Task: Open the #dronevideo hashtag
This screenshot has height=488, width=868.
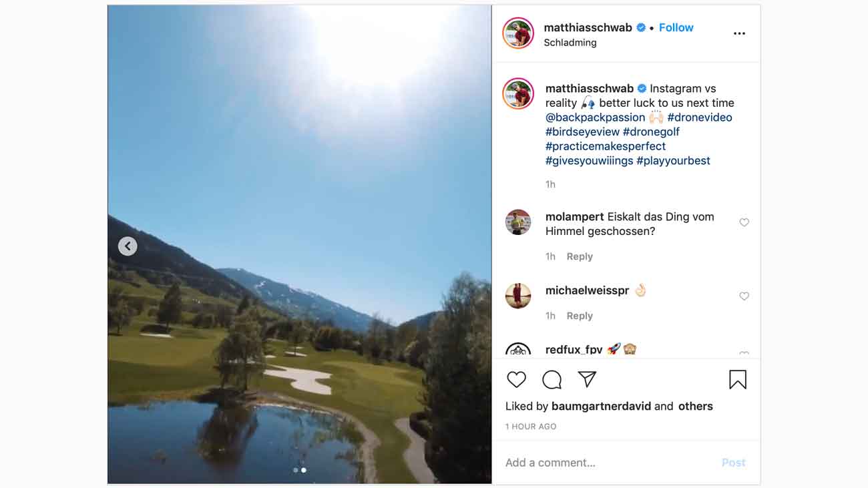Action: click(x=700, y=117)
